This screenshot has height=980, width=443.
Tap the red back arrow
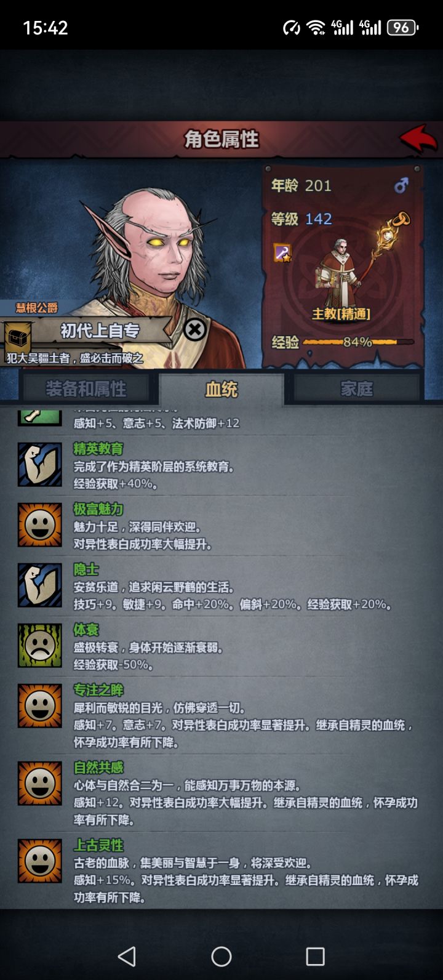pos(418,139)
